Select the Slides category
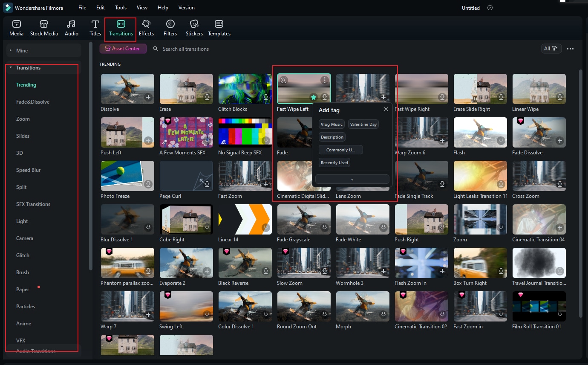 23,136
